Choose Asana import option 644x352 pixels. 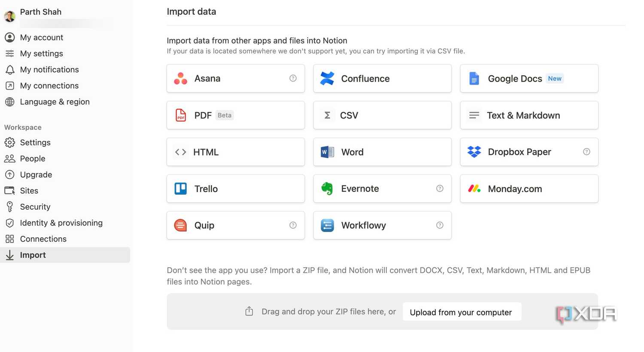pos(236,78)
